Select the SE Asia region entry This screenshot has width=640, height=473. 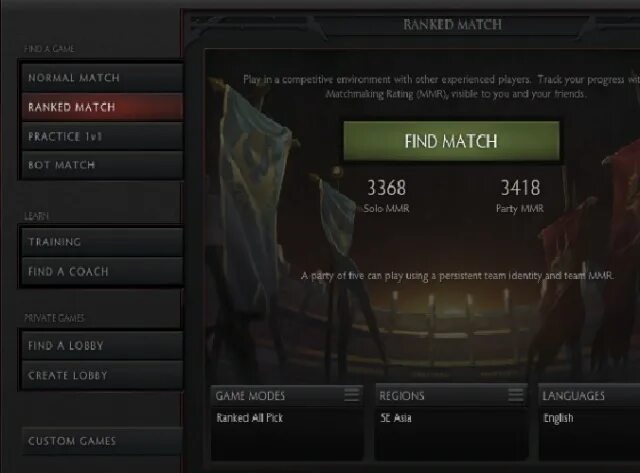coord(396,418)
